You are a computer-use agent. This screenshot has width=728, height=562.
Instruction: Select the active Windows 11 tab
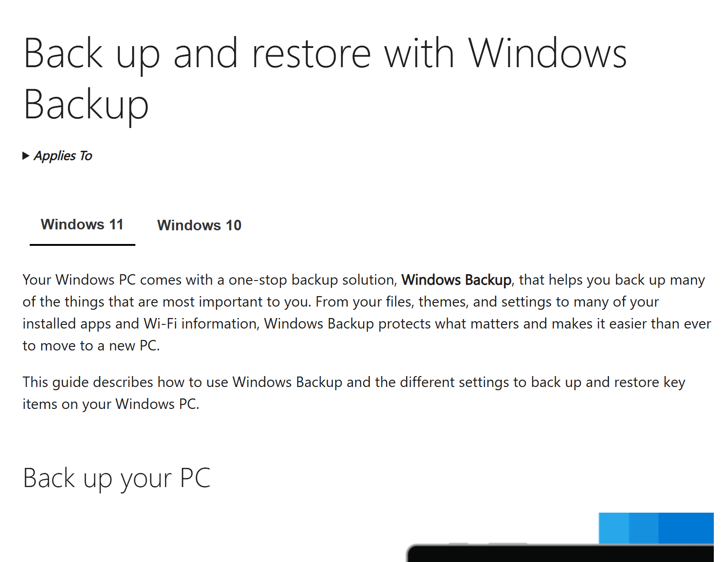[82, 224]
